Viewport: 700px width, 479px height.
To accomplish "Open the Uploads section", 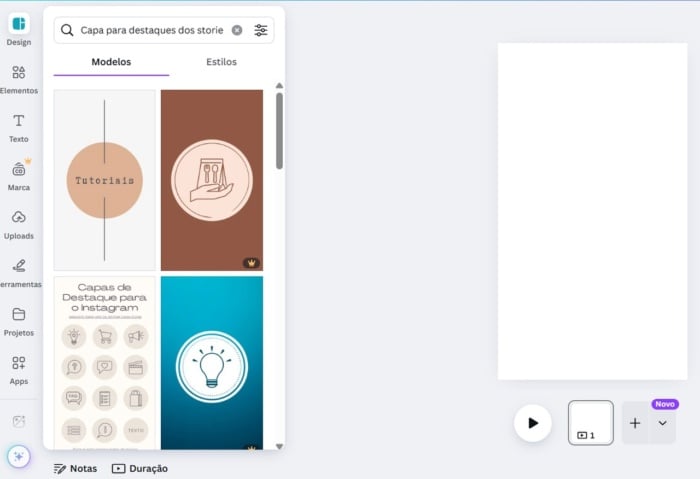I will click(x=19, y=225).
